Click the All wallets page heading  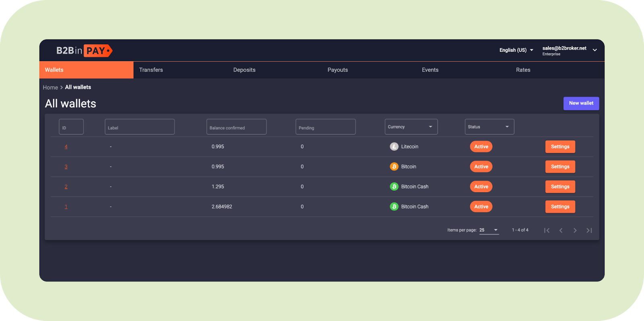[70, 104]
